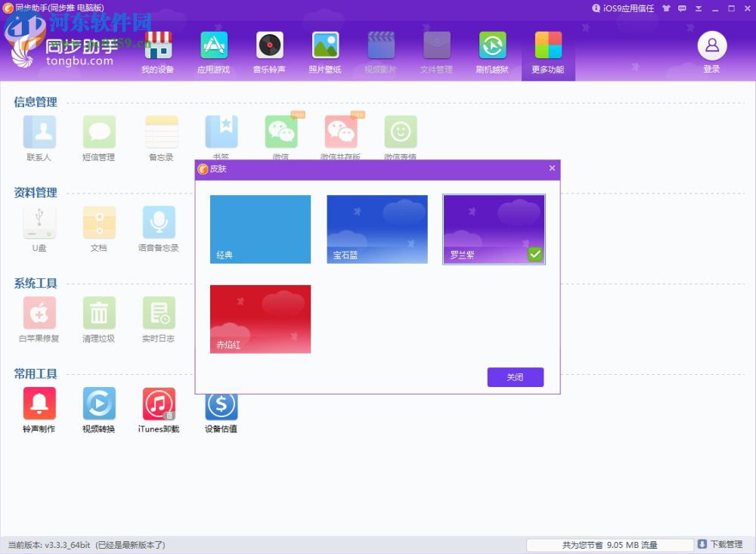This screenshot has width=756, height=554.
Task: Click the current version v3.3.3_64bit text
Action: (49, 545)
